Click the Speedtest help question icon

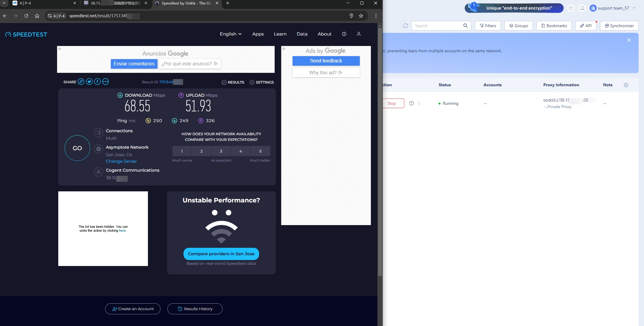coord(344,34)
